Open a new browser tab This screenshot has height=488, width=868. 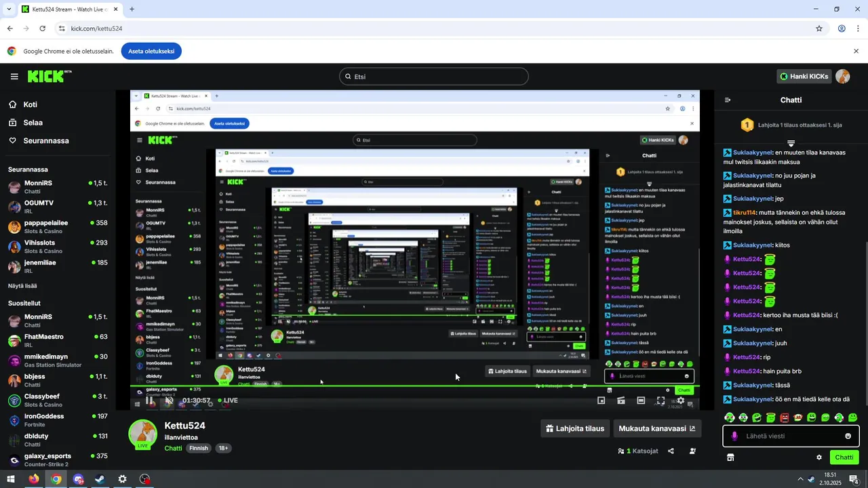click(132, 9)
